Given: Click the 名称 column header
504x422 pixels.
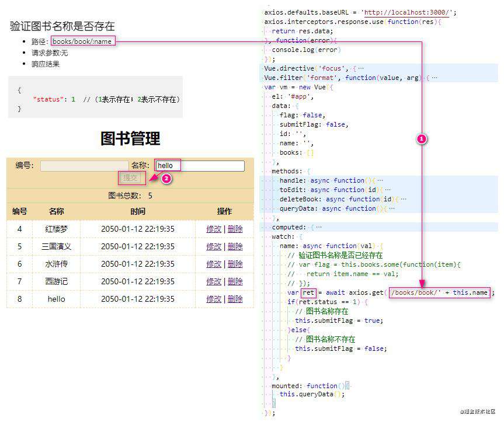Looking at the screenshot, I should pos(56,211).
